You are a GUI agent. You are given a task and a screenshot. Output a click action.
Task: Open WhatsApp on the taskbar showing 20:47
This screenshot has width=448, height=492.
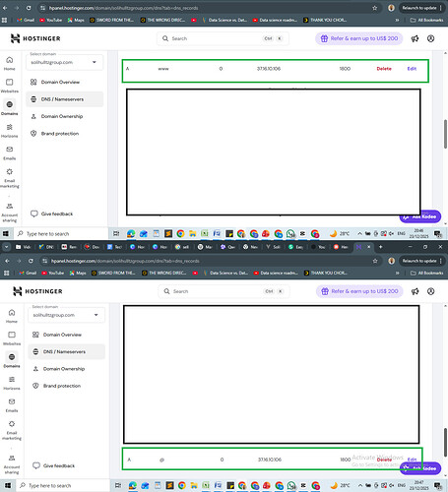click(291, 485)
